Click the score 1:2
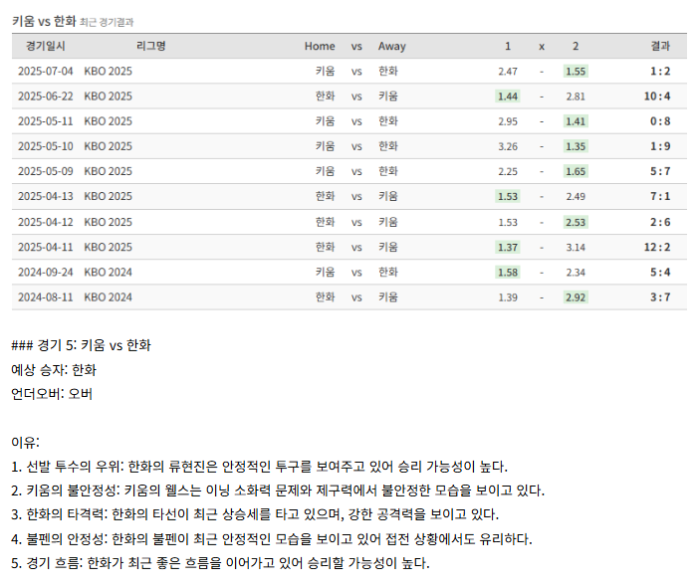 pos(660,71)
